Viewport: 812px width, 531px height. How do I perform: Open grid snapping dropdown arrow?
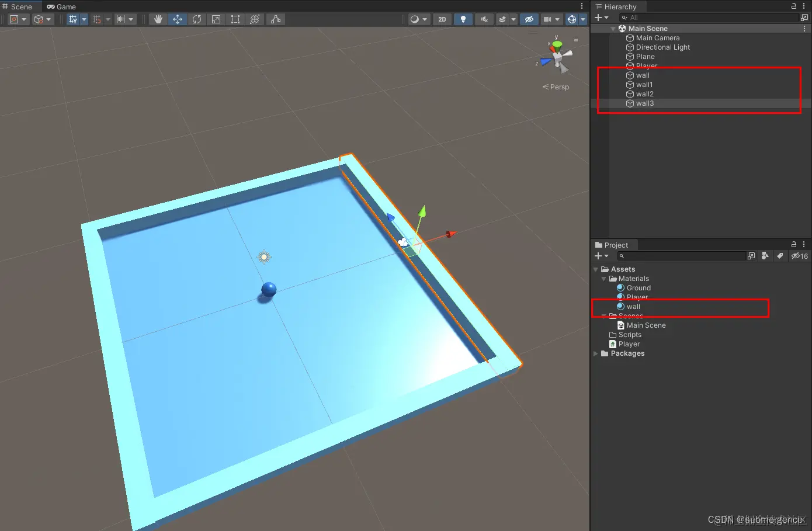pos(107,19)
